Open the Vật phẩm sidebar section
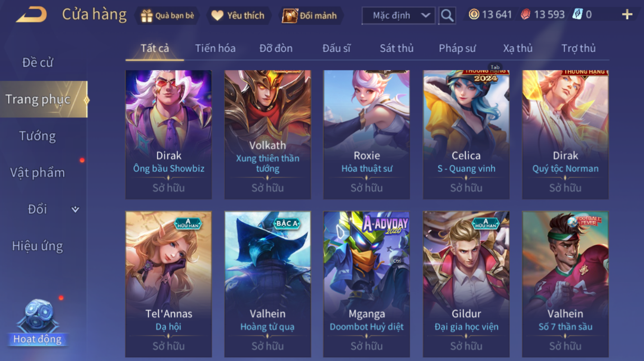644x361 pixels. pyautogui.click(x=38, y=172)
